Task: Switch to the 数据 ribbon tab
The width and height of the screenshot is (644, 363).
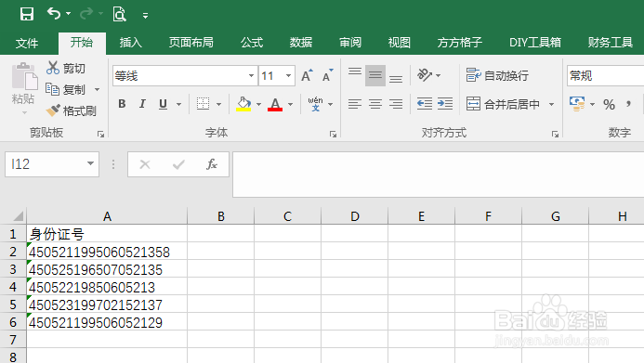Action: 301,43
